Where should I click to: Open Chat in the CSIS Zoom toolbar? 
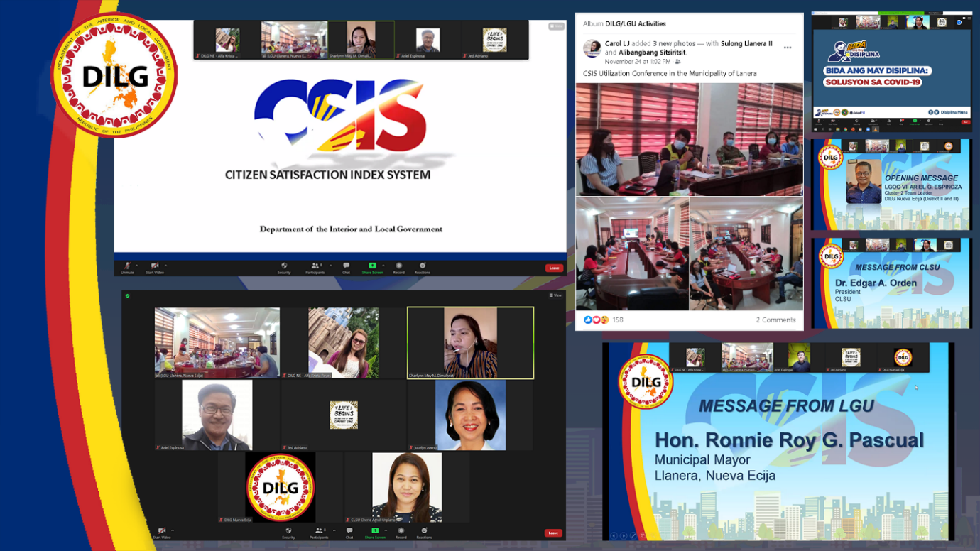(x=346, y=268)
